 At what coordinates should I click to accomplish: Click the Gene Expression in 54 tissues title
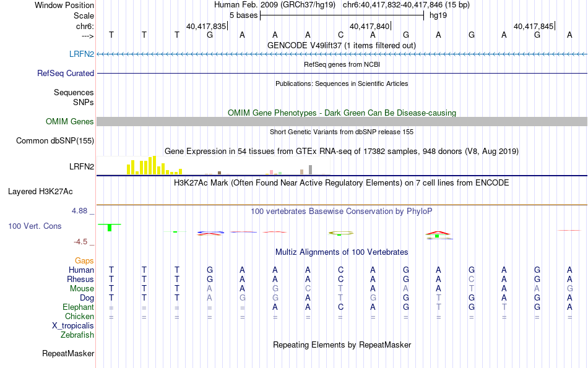click(x=342, y=152)
